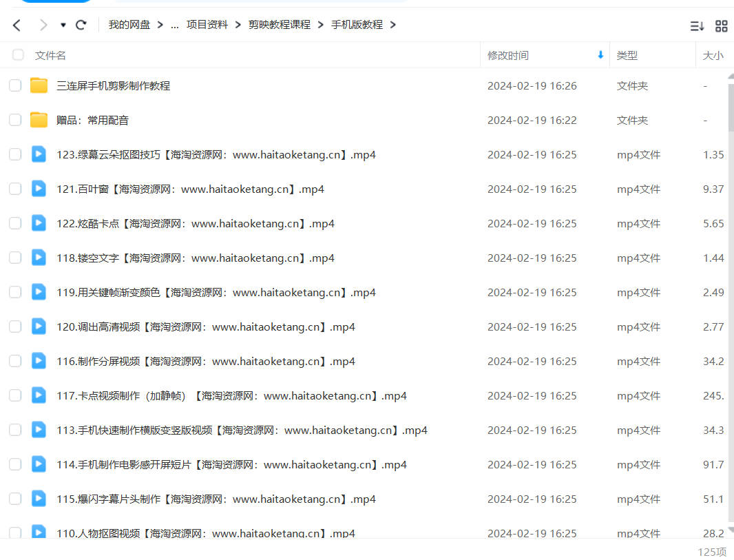Click the vertical scrollbar thumb
The height and width of the screenshot is (560, 734).
pos(731,107)
